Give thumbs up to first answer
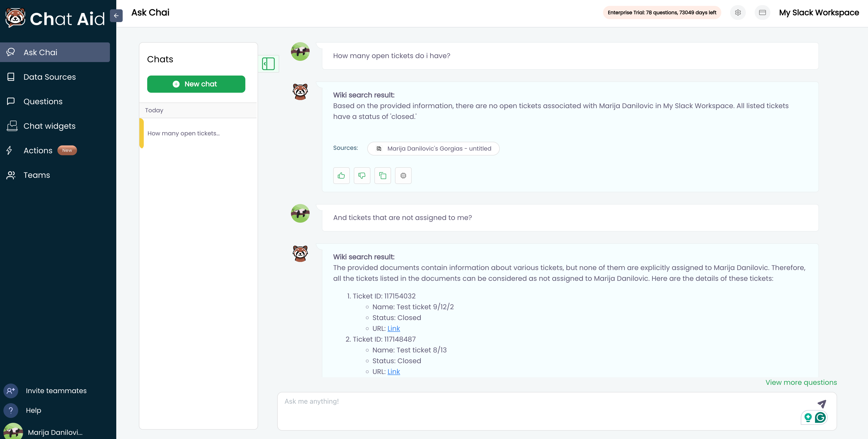 [341, 176]
